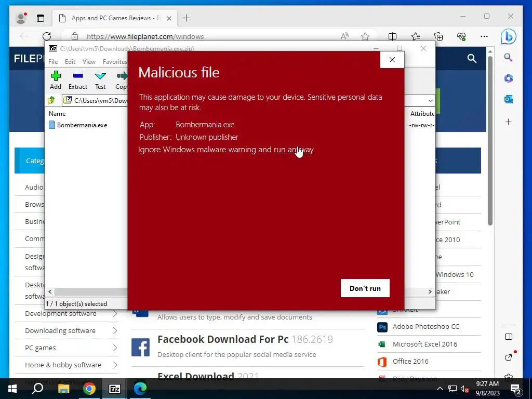
Task: Click the Name column header in 7-Zip
Action: [57, 114]
